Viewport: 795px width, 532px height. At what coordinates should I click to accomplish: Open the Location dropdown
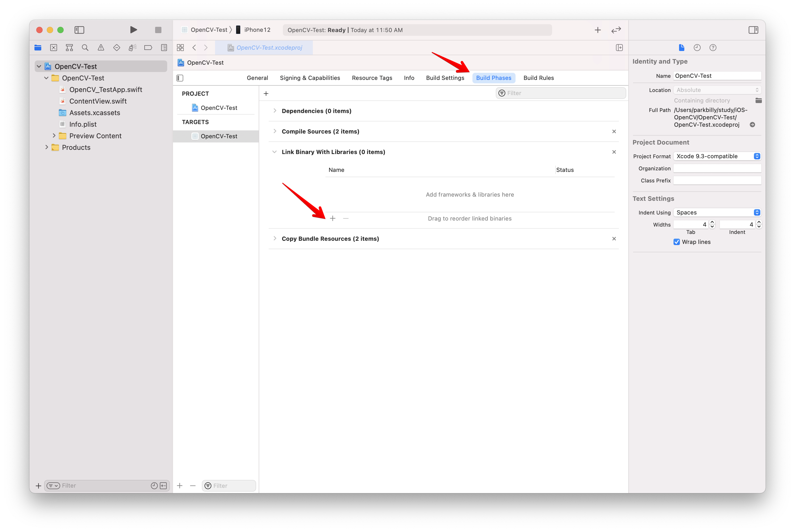[717, 90]
